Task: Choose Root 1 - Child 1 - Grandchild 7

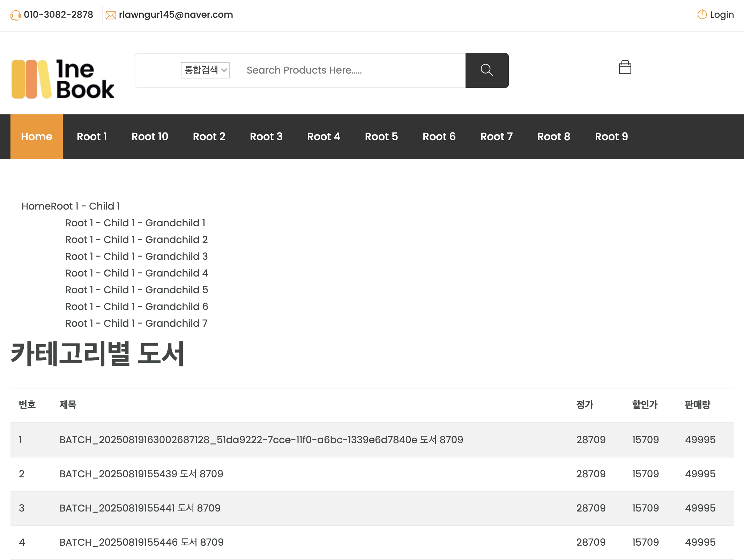Action: [x=136, y=323]
